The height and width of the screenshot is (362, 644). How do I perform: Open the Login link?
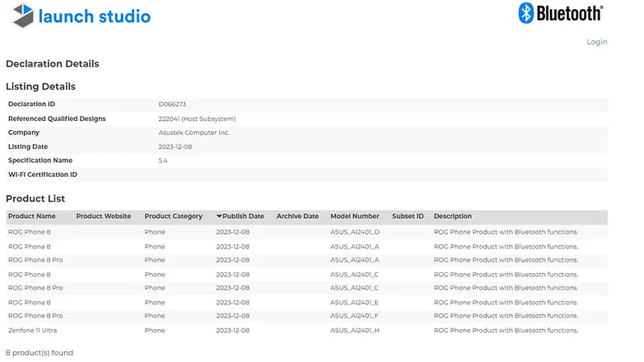pos(596,42)
